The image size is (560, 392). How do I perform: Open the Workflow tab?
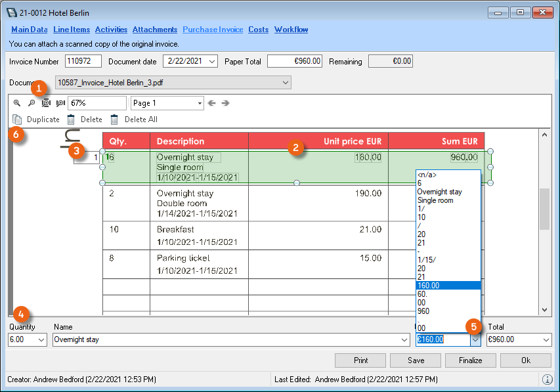291,30
